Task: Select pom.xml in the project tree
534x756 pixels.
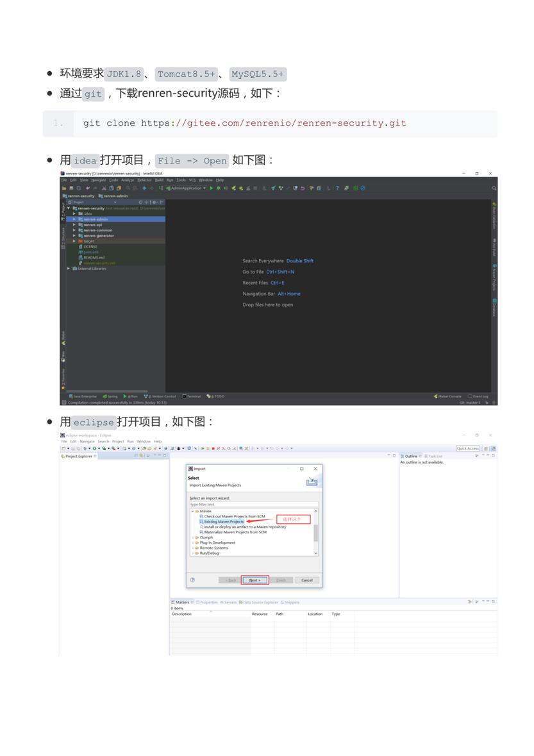Action: point(91,252)
